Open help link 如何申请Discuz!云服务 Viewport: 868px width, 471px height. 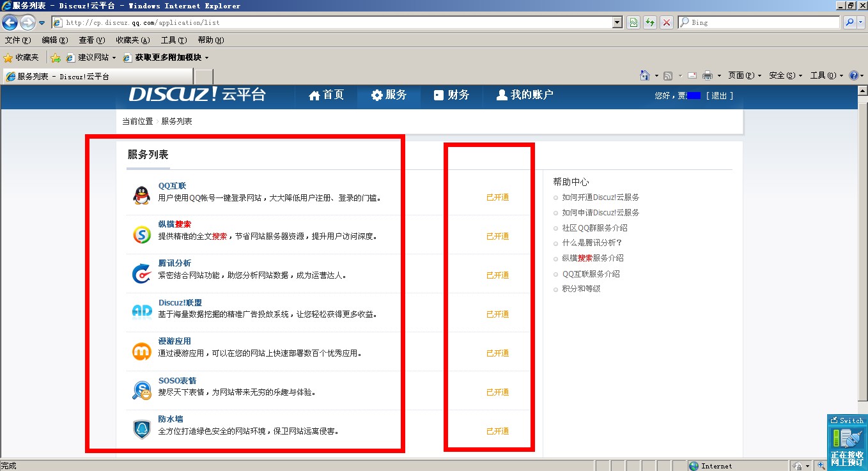point(601,213)
